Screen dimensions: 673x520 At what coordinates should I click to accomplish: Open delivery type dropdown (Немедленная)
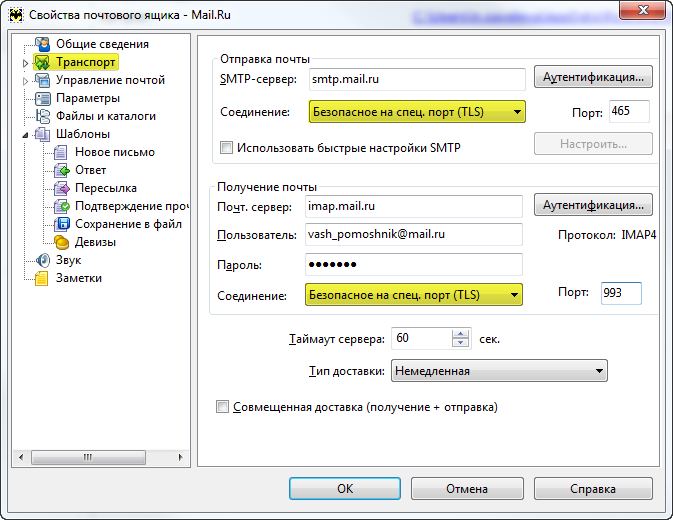(499, 371)
